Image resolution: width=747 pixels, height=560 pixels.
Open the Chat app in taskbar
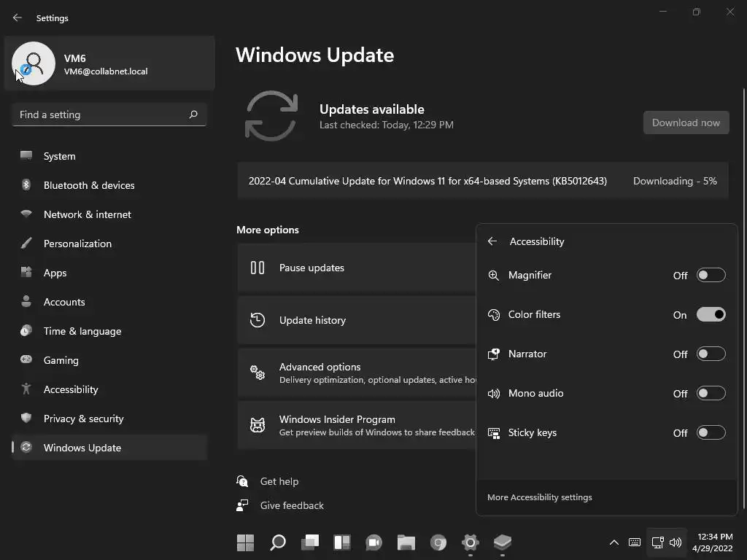click(374, 542)
